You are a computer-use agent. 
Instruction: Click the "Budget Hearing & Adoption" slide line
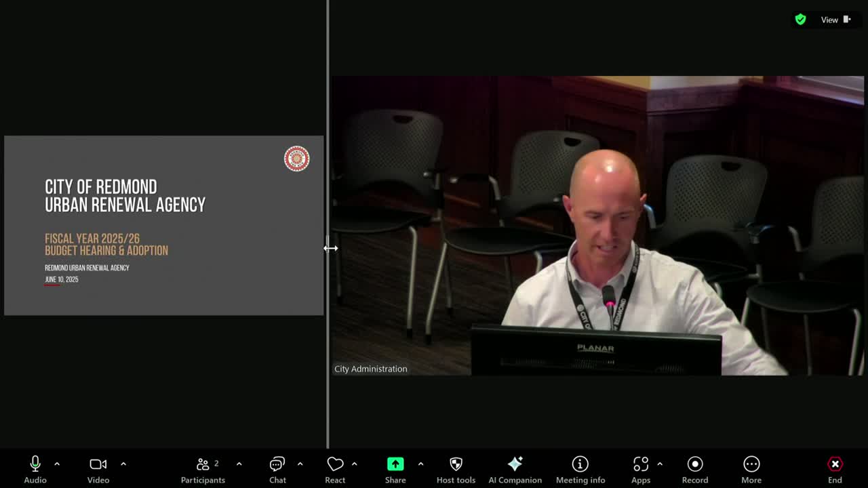[106, 251]
